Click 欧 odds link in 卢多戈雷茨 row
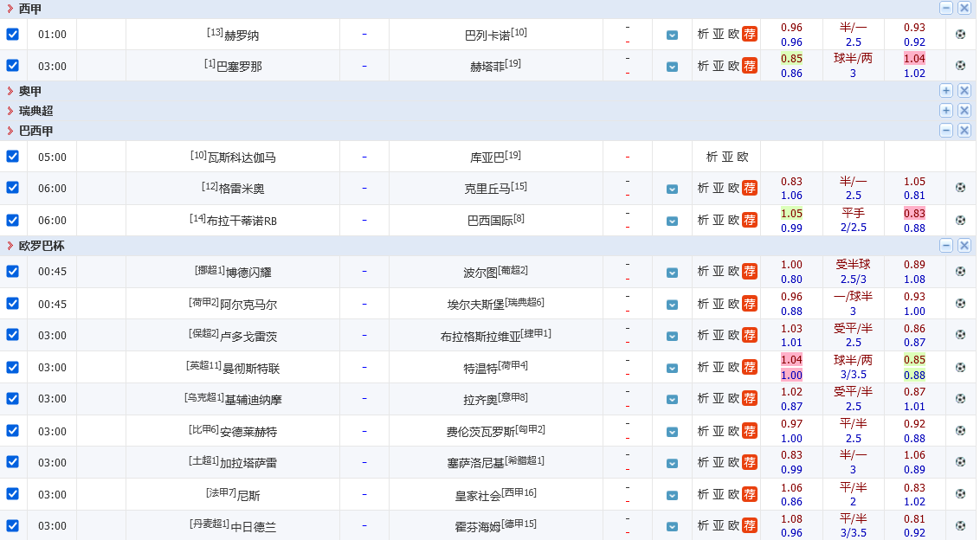 click(x=733, y=335)
